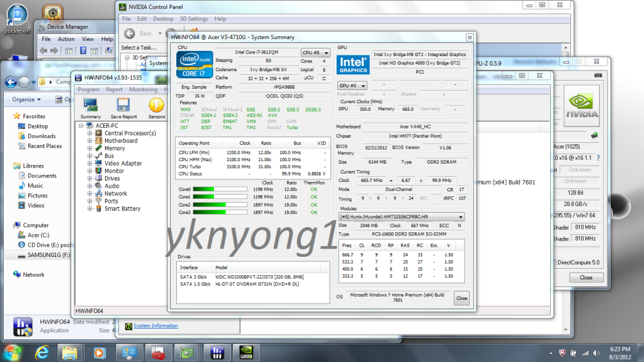Viewport: 644px width, 362px height.
Task: Click the Intel Graphics logo
Action: tap(353, 64)
